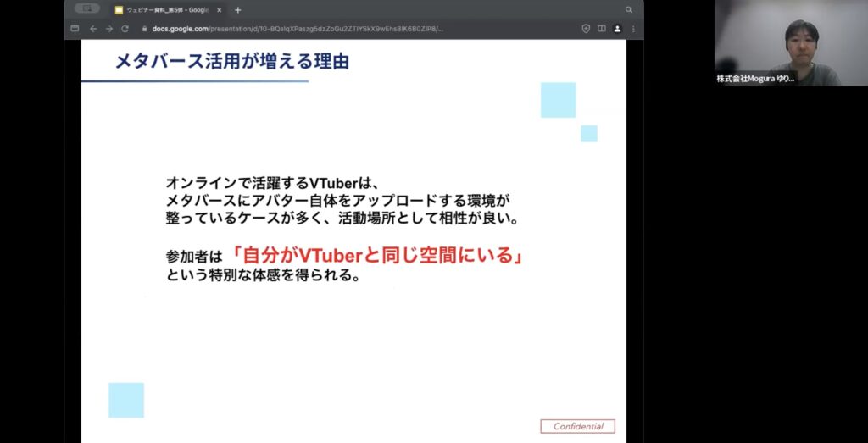Click the line という特別な体感を得られる

[264, 275]
